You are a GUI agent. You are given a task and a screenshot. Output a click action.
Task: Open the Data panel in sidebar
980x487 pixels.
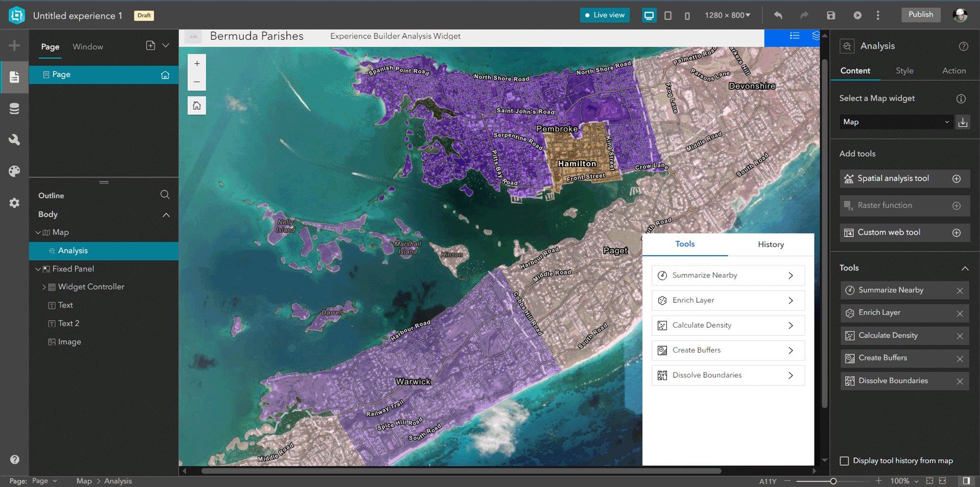pos(15,109)
